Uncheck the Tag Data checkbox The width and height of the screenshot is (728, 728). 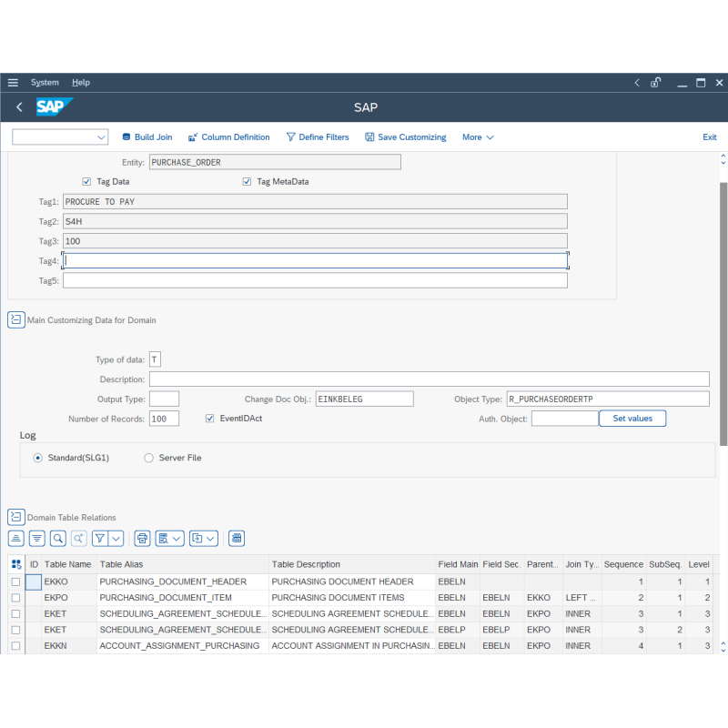click(86, 181)
